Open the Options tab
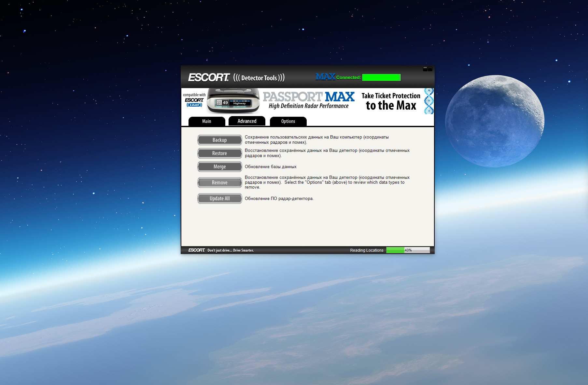588x385 pixels. point(288,121)
